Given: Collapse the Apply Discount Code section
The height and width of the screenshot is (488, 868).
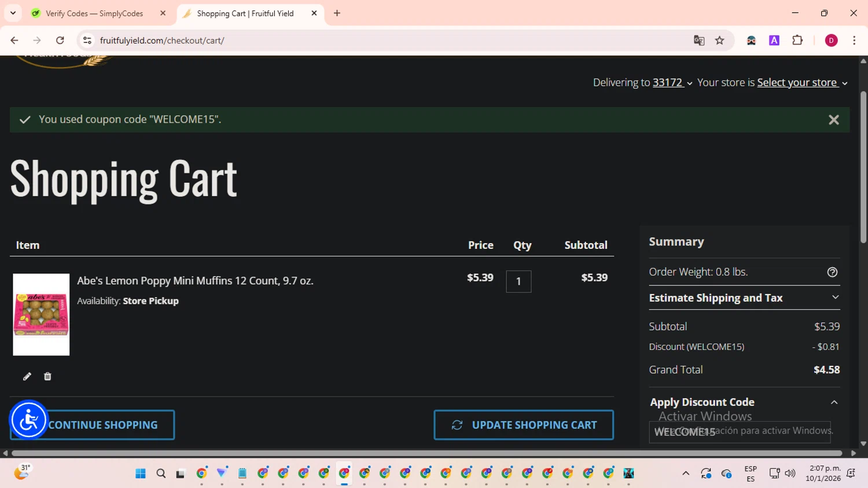Looking at the screenshot, I should 744,402.
